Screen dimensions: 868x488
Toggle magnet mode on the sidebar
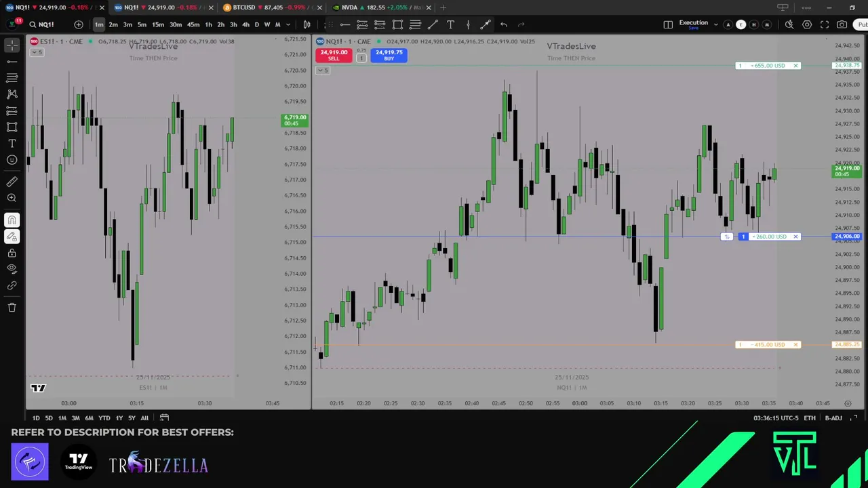(x=12, y=220)
